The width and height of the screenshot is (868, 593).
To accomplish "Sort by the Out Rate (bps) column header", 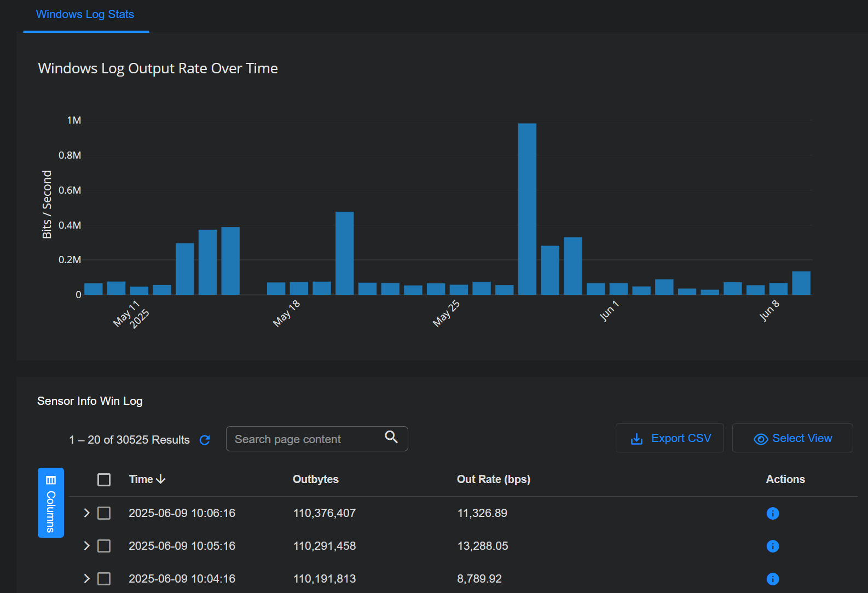I will [493, 479].
